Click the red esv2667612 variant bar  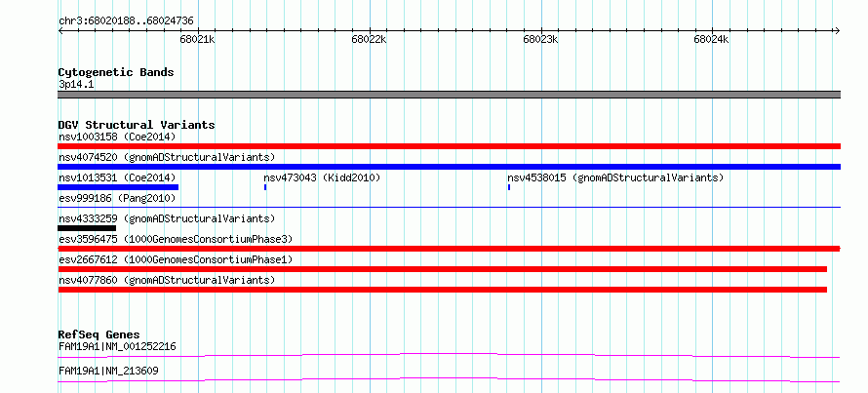443,269
